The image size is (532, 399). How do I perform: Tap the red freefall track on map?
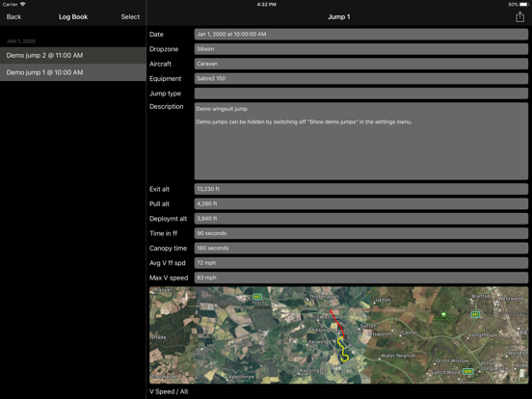click(337, 323)
